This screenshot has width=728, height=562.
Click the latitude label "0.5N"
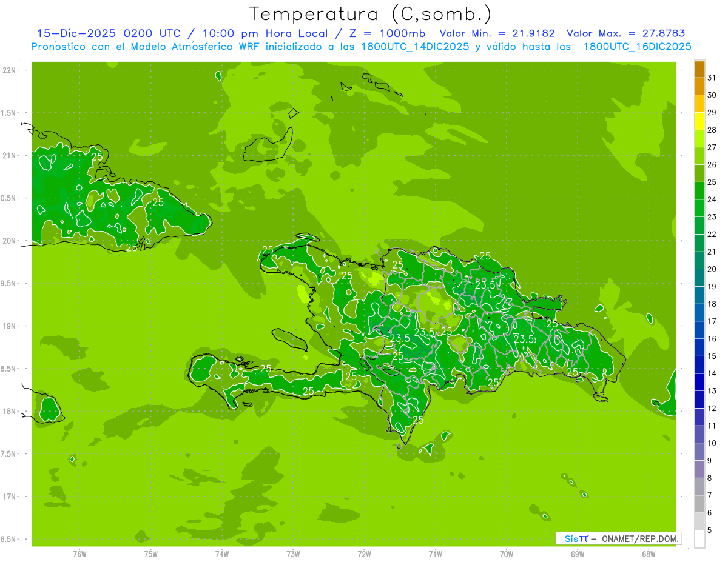click(x=10, y=198)
